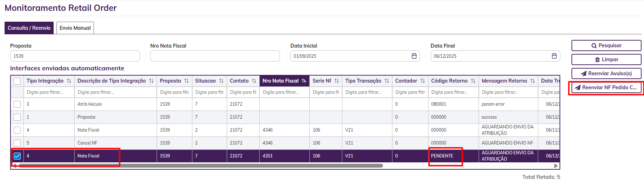
Task: Click the Nro Nota Fiscal input field
Action: [215, 56]
